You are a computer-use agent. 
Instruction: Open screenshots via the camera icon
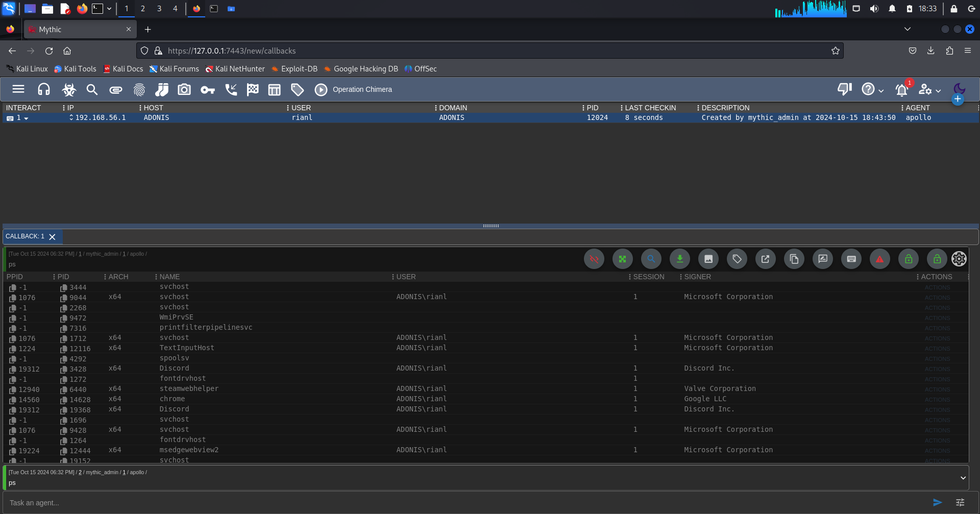(184, 90)
